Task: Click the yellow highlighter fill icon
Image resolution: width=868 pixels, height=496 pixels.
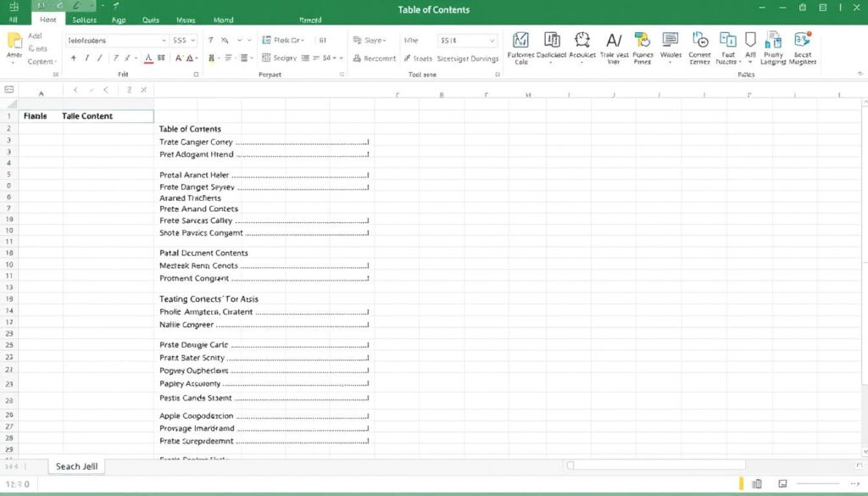Action: point(211,59)
